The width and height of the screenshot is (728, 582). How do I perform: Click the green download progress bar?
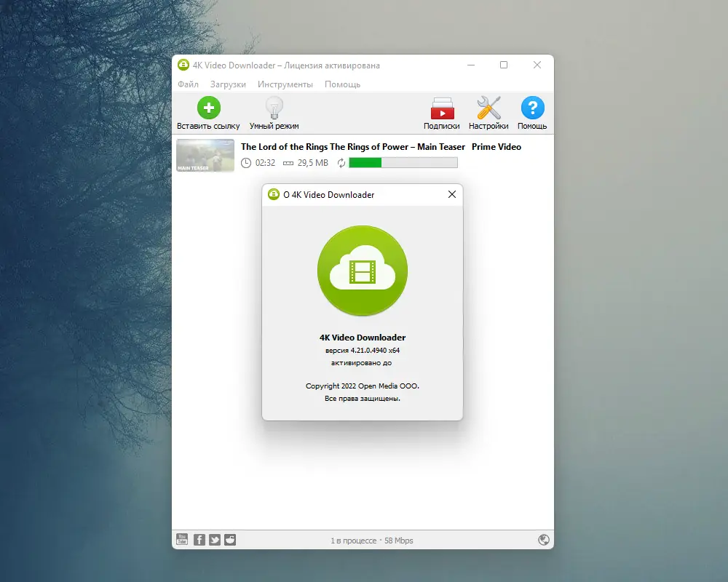(403, 162)
